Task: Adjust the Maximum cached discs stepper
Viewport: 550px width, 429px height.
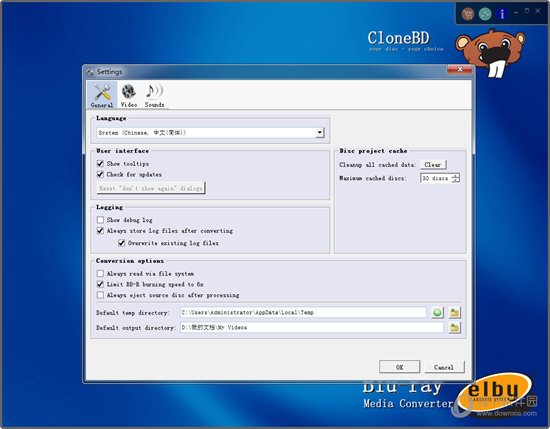Action: click(x=455, y=178)
